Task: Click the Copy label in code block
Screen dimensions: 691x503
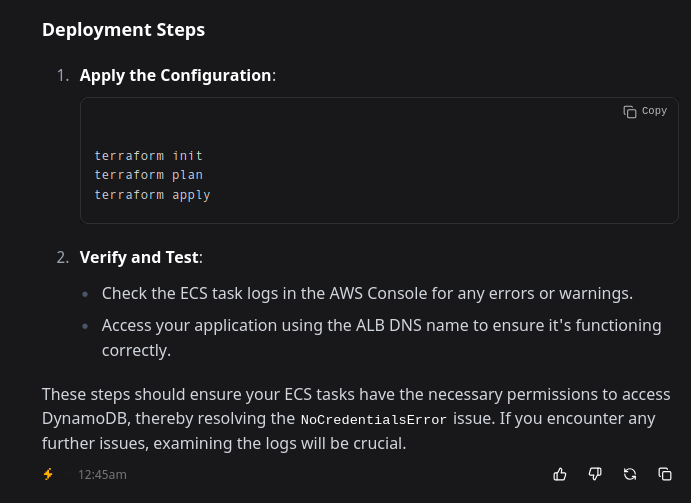Action: pos(654,111)
